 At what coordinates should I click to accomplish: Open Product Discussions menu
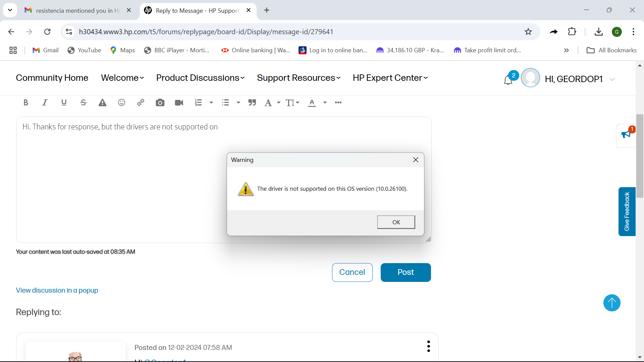[200, 78]
